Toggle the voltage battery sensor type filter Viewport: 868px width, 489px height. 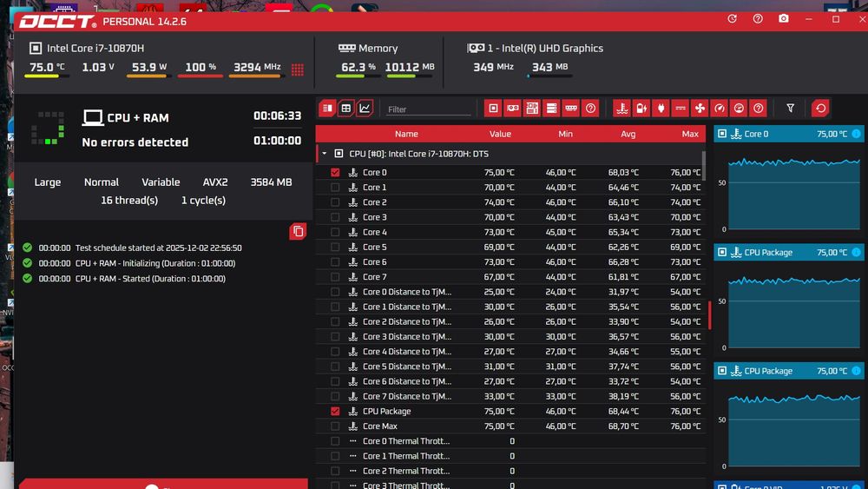pos(641,109)
